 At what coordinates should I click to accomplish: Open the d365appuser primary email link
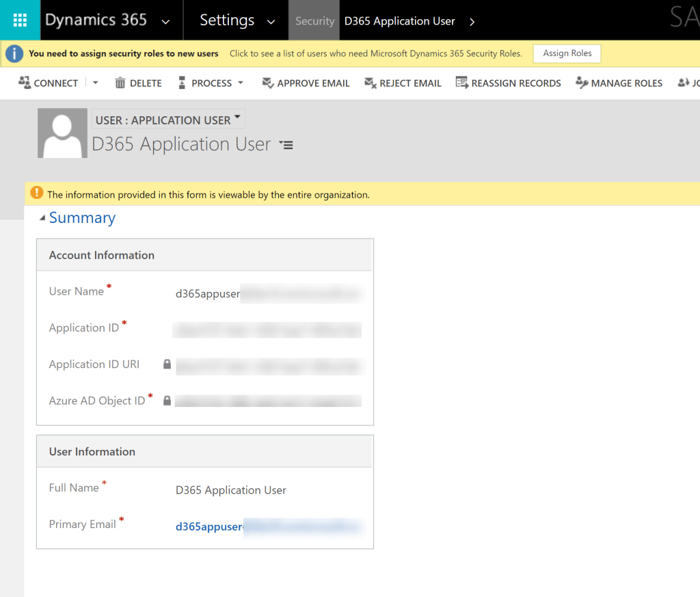[208, 527]
